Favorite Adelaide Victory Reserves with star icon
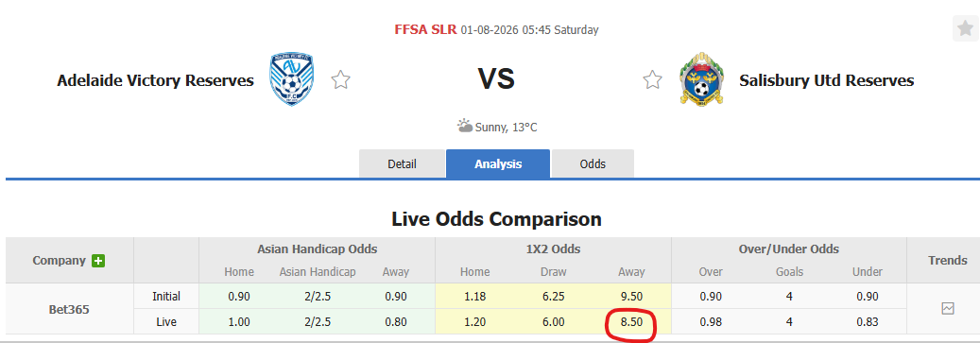The height and width of the screenshot is (343, 980). (340, 80)
